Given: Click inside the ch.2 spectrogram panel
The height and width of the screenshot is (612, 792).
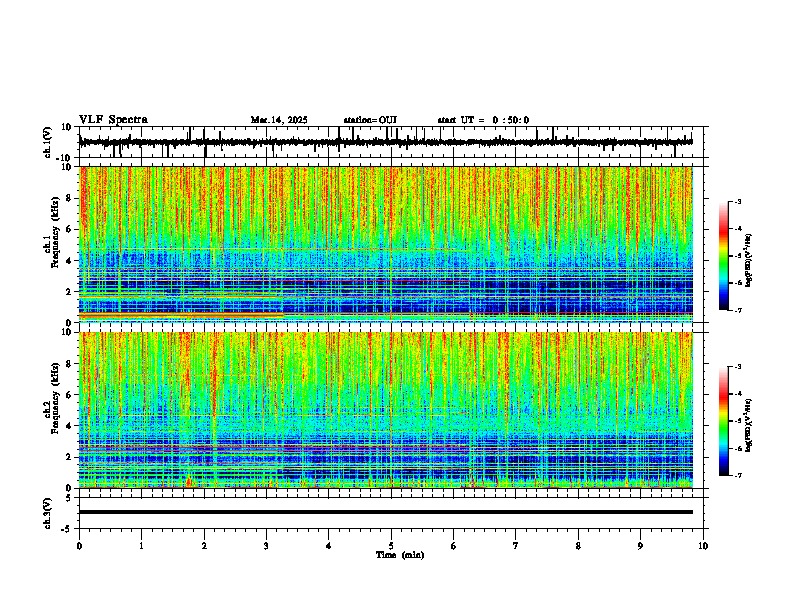Looking at the screenshot, I should 385,410.
